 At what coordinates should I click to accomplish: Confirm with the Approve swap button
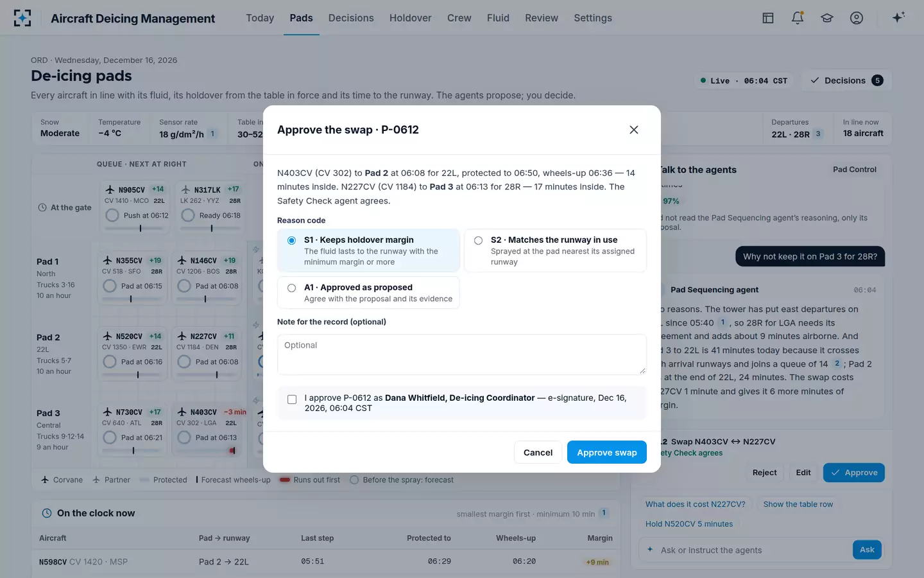(607, 452)
